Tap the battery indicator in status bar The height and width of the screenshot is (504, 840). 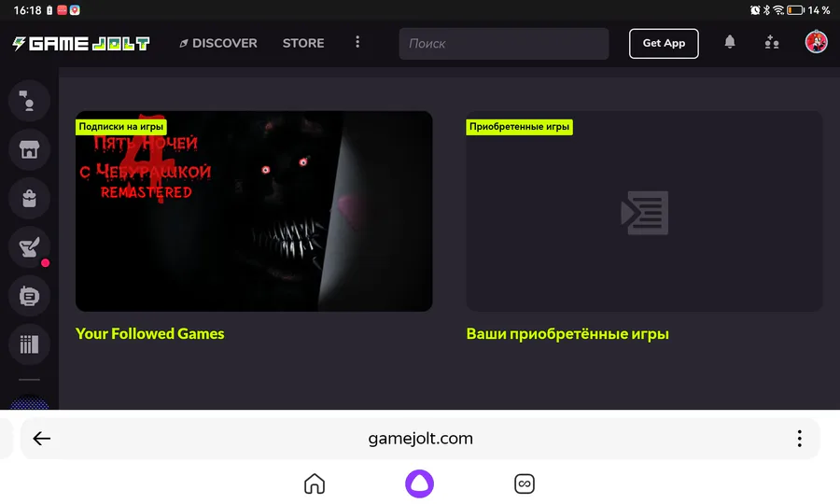pyautogui.click(x=795, y=10)
